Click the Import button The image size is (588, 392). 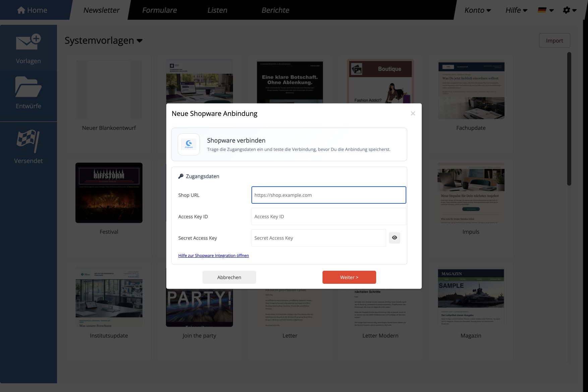coord(554,41)
